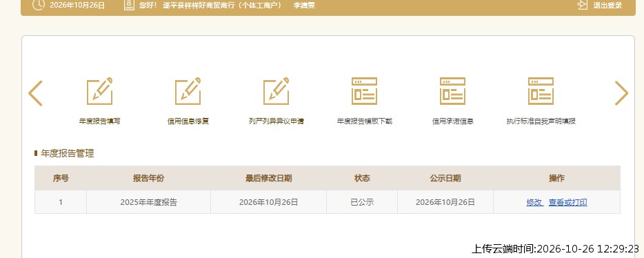Click the 操作 column header
This screenshot has width=644, height=258.
pyautogui.click(x=557, y=178)
